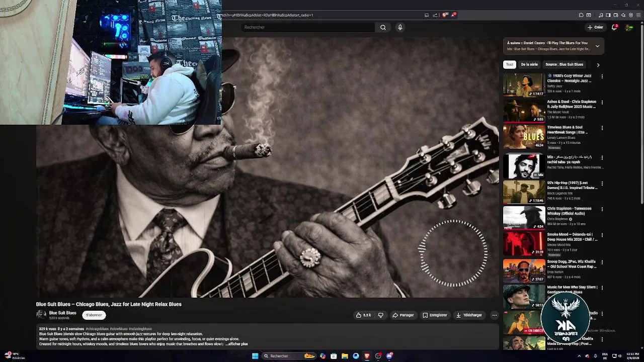644x362 pixels.
Task: Click the Brave Rewards triangle icon
Action: pos(453,15)
